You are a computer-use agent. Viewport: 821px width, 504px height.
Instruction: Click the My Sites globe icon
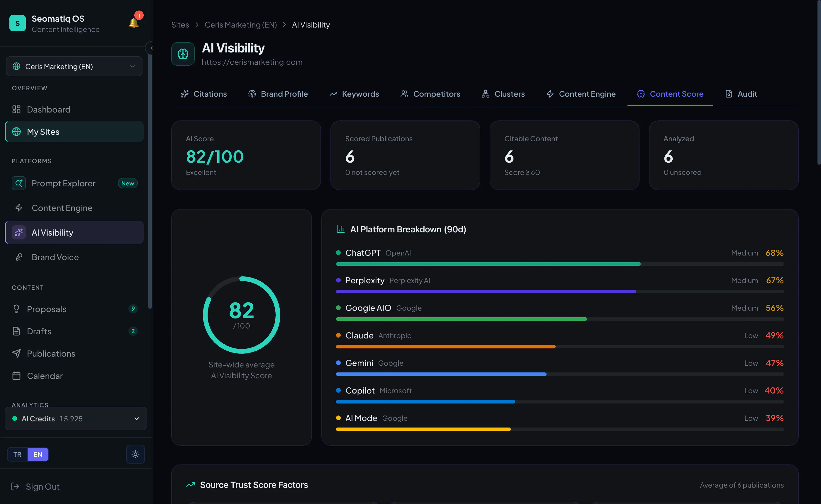pyautogui.click(x=16, y=132)
